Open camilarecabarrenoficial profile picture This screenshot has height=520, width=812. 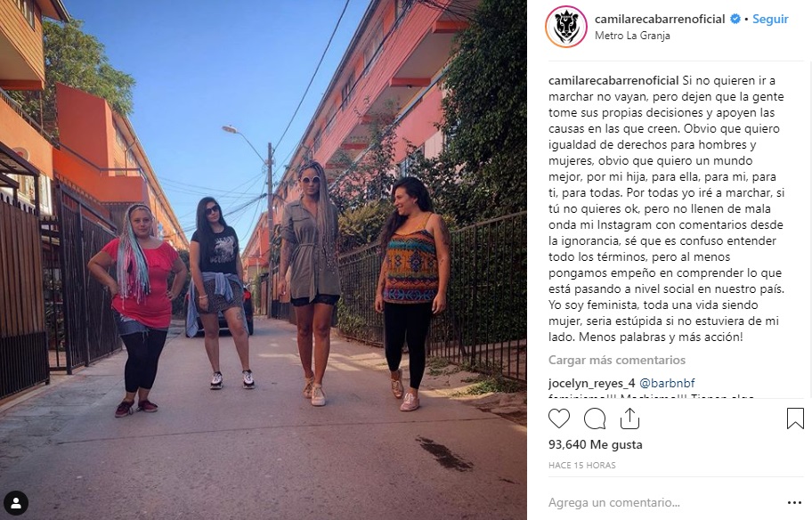coord(566,27)
